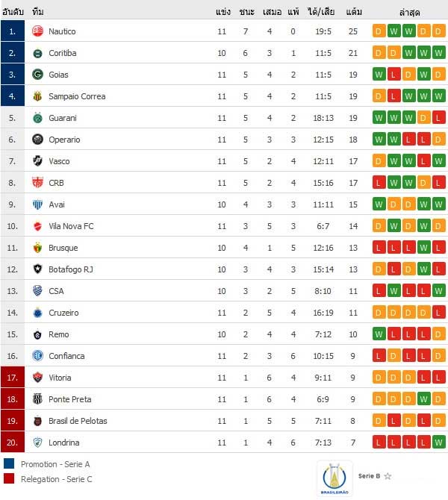Screen dimensions: 448x500
Task: Select the Guarani row rank number 5
Action: [12, 118]
